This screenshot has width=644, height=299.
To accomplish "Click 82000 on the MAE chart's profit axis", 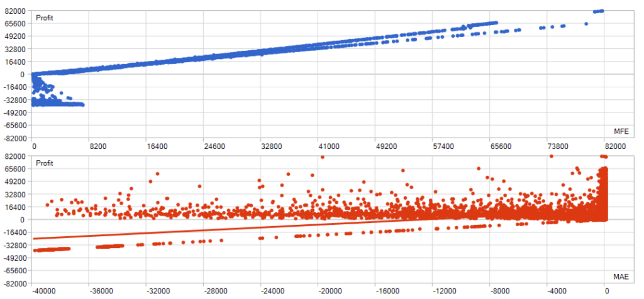I will click(x=16, y=156).
